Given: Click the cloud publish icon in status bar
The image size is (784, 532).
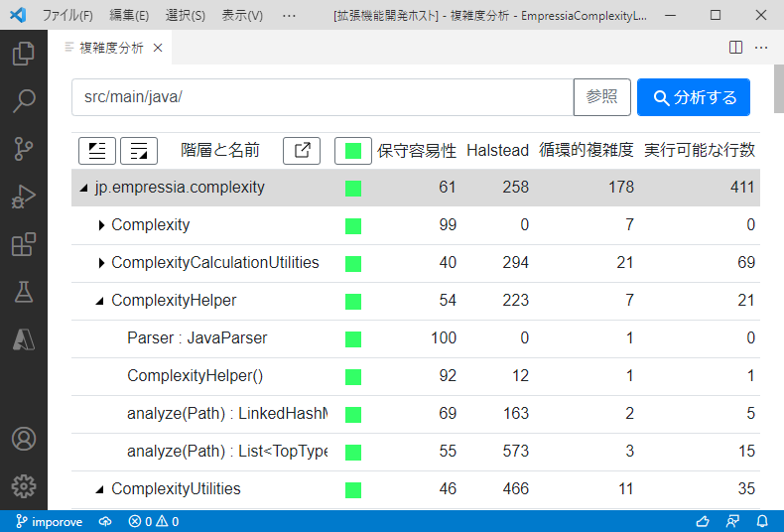Looking at the screenshot, I should point(105,521).
